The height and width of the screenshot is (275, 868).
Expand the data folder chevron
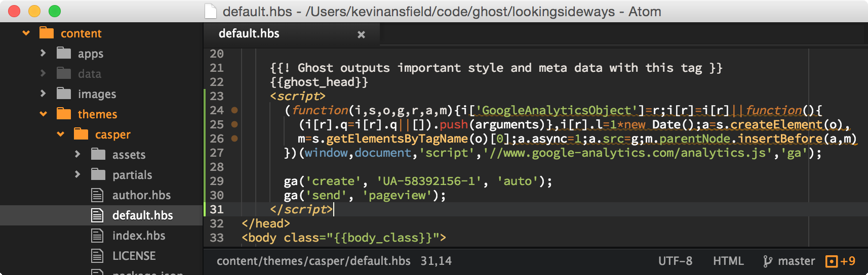pyautogui.click(x=43, y=73)
